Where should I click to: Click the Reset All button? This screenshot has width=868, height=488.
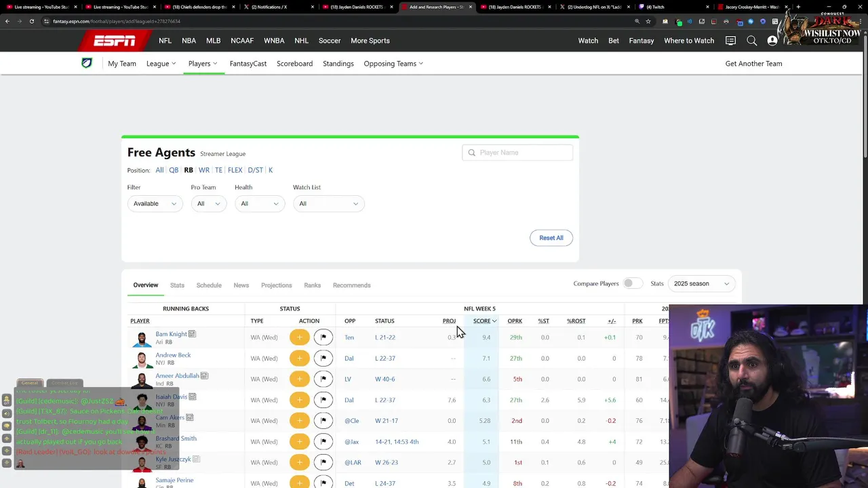pos(551,238)
